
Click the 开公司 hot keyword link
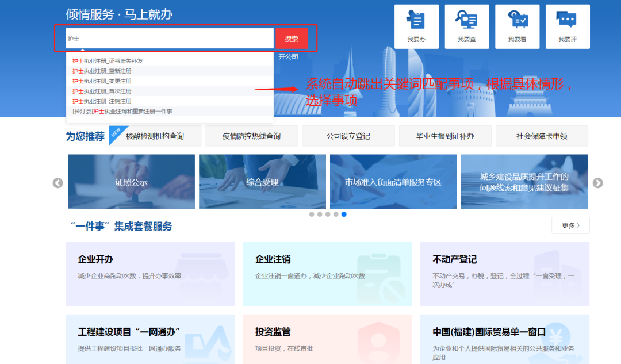point(288,56)
